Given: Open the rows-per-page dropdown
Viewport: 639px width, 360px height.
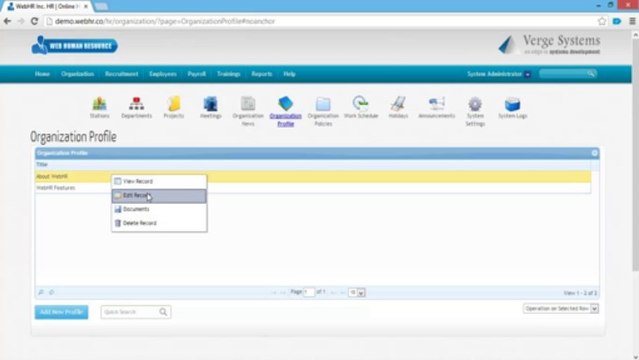Looking at the screenshot, I should [357, 292].
